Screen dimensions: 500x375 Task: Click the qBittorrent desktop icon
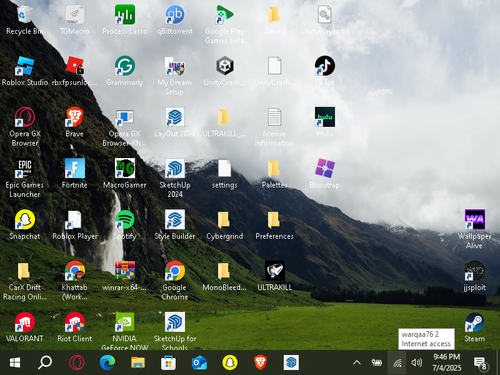point(175,15)
